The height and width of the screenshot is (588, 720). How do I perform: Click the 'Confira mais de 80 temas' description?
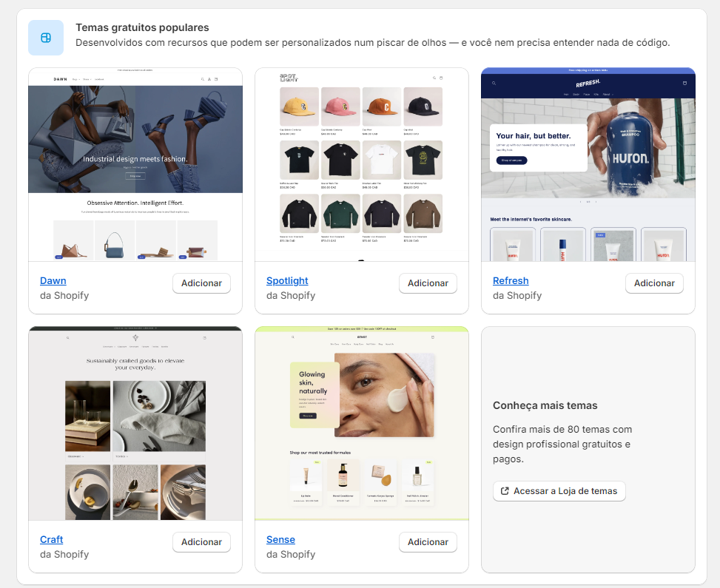562,445
